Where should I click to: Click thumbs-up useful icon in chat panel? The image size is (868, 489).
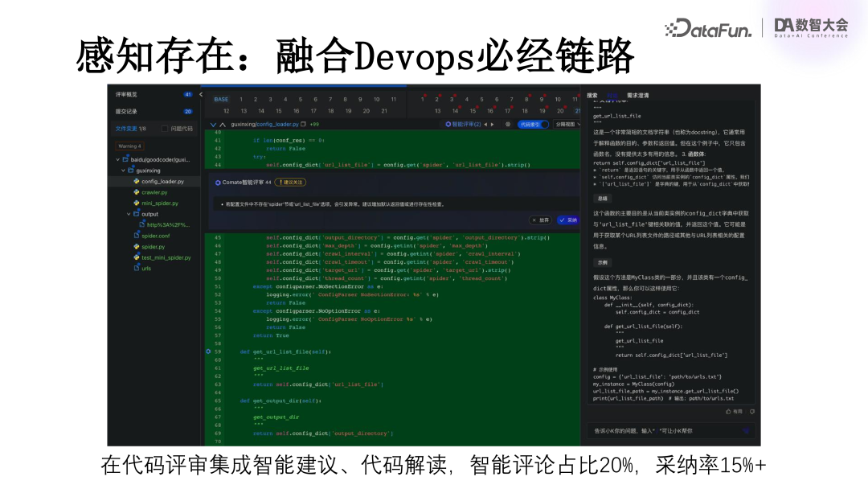(728, 412)
